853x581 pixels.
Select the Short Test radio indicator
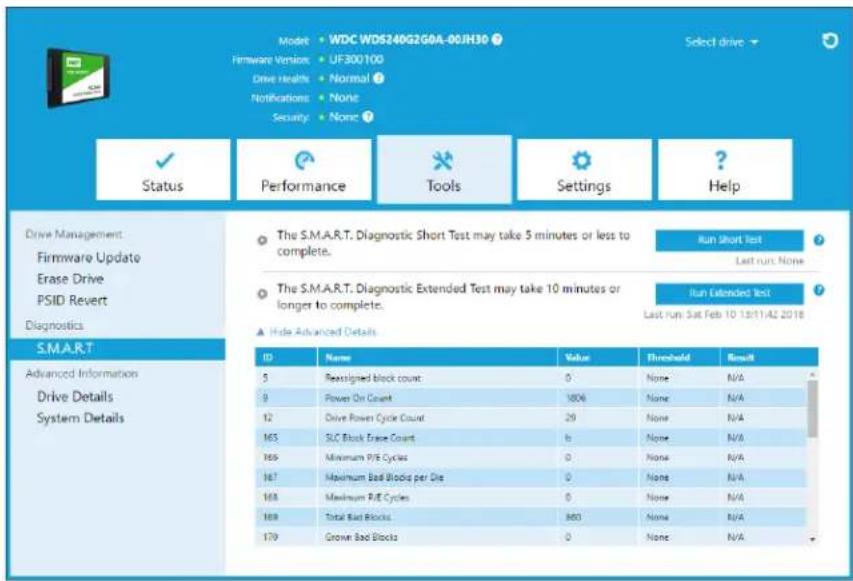[x=262, y=240]
